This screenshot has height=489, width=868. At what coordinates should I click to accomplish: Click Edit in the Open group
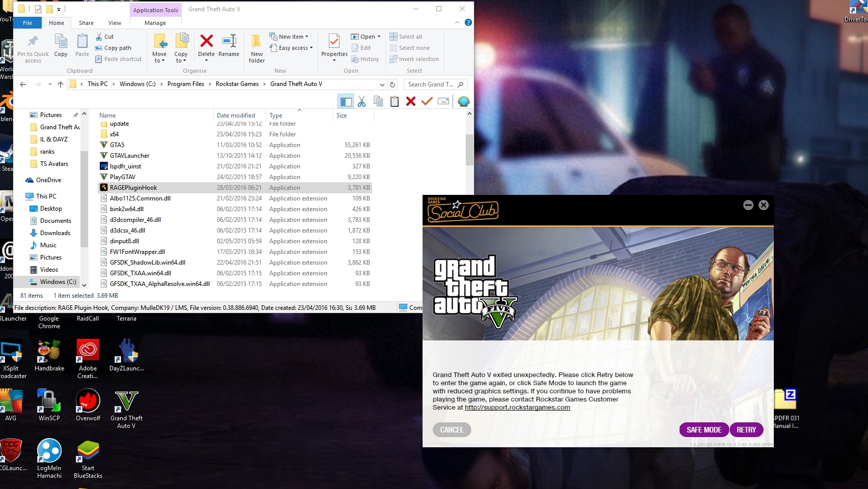coord(361,48)
